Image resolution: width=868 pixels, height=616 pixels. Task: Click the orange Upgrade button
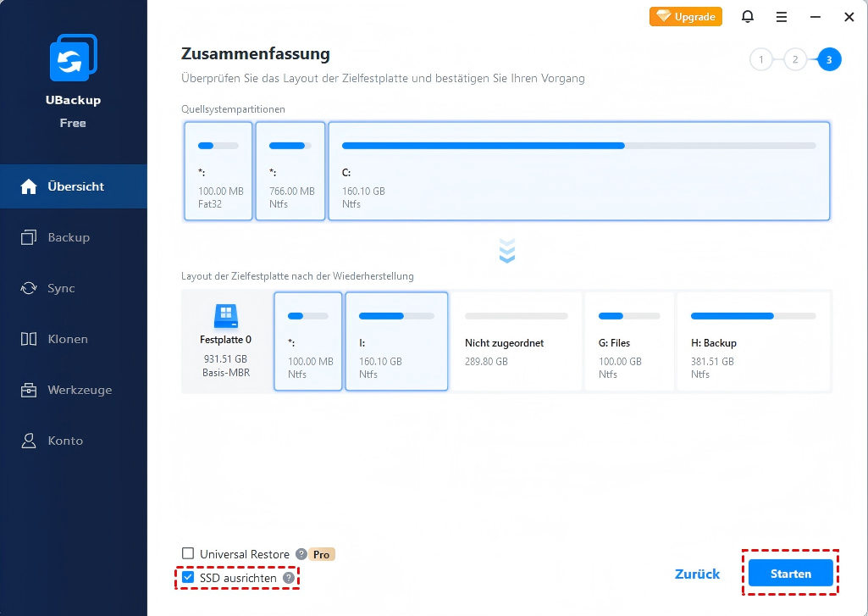click(686, 16)
